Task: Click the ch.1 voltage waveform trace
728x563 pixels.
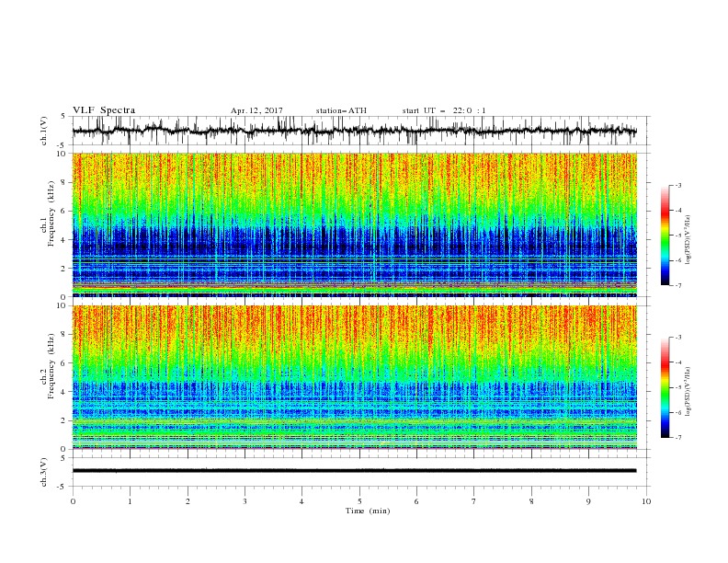Action: pos(354,131)
